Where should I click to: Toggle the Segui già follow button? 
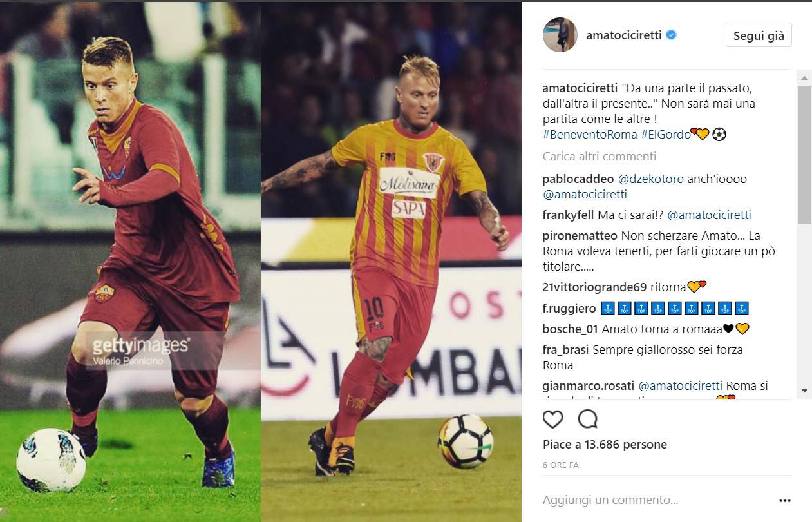coord(759,35)
